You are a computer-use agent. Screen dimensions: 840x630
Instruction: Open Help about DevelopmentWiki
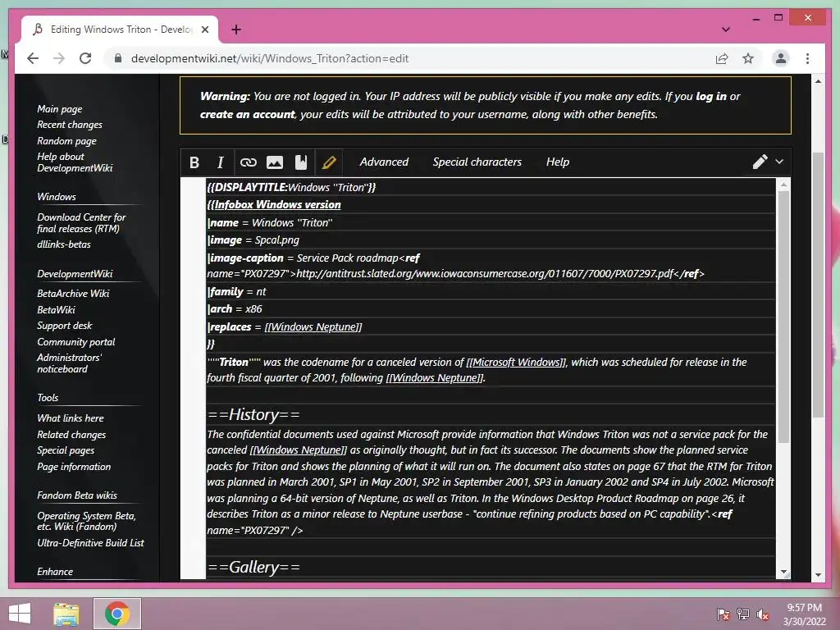click(75, 162)
